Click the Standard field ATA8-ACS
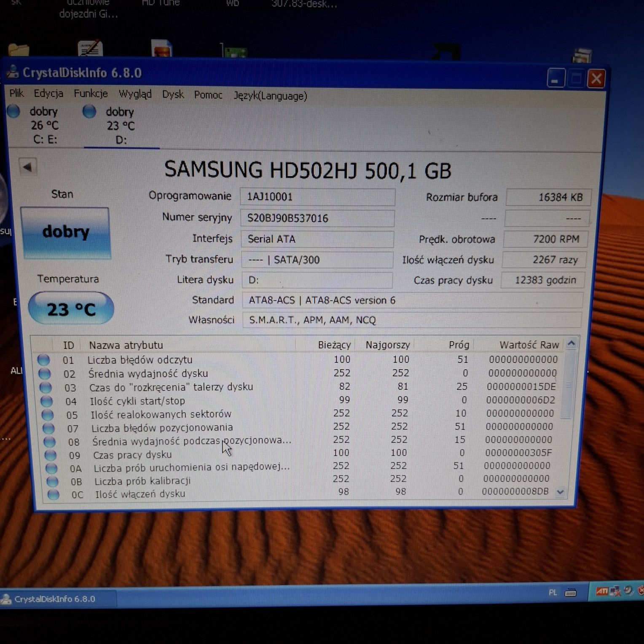The width and height of the screenshot is (644, 644). 413,300
